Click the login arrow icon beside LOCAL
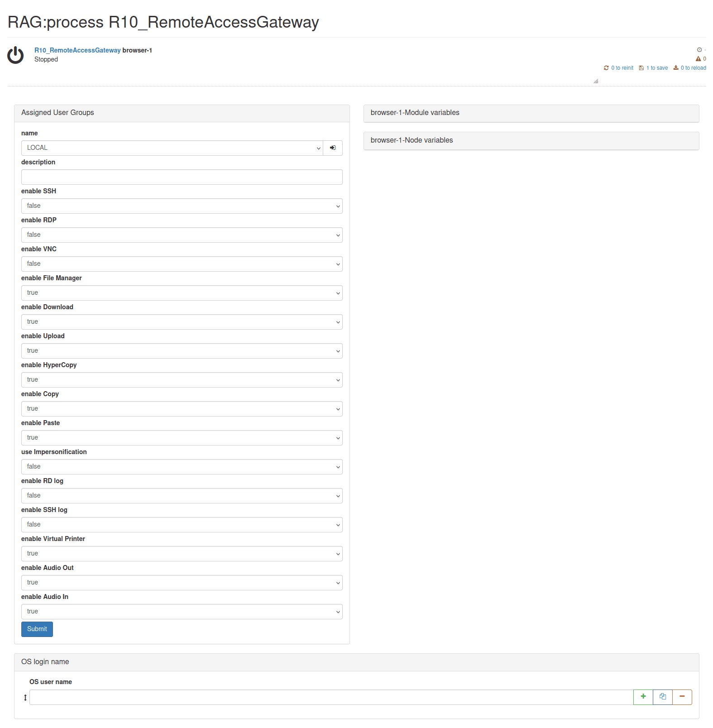 [x=333, y=148]
